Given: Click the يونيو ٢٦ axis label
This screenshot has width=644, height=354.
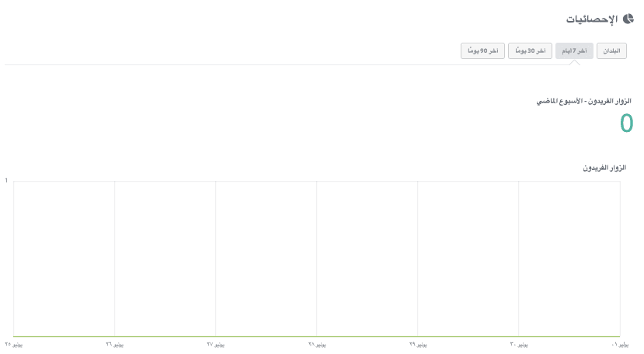Looking at the screenshot, I should [x=115, y=345].
